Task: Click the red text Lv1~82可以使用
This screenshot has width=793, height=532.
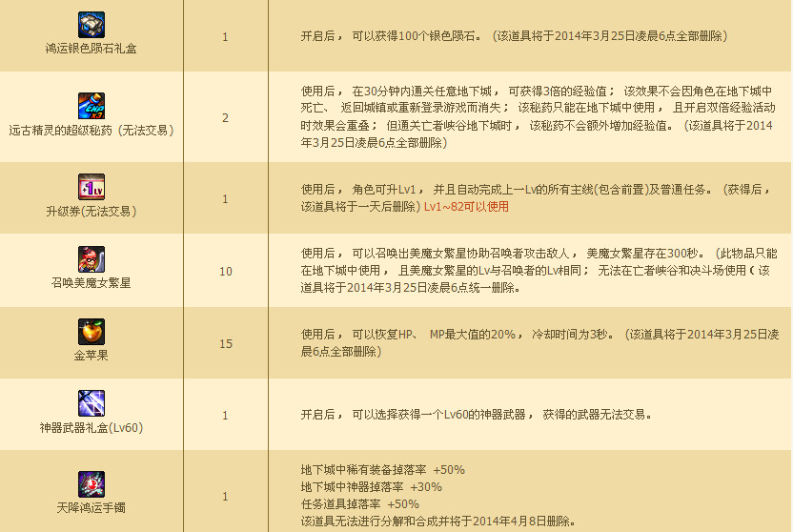Action: (466, 206)
